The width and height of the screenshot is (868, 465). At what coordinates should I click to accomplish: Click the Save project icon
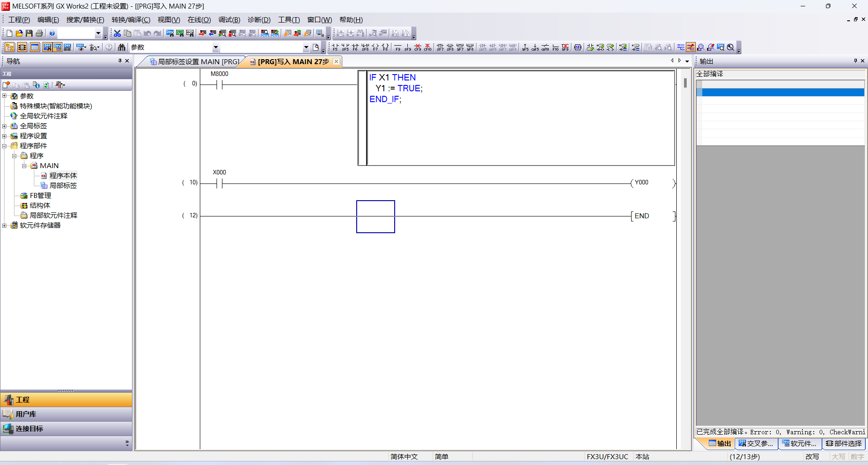point(29,33)
